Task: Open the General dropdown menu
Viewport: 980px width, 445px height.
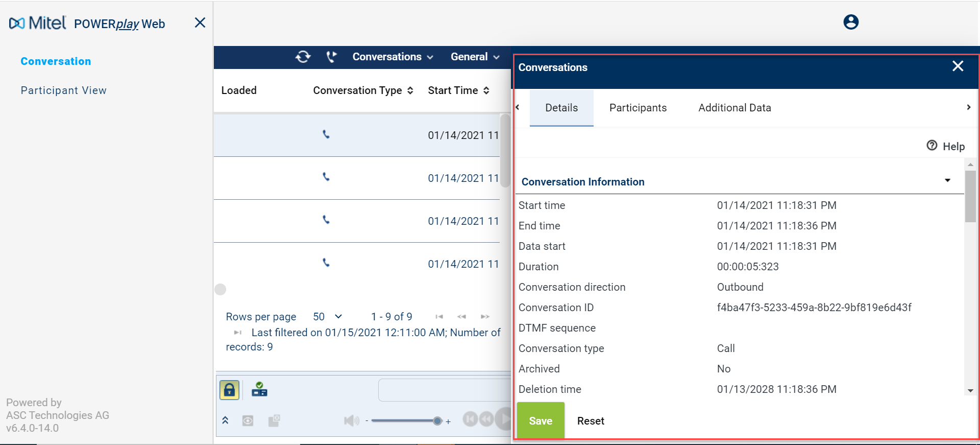Action: click(475, 57)
